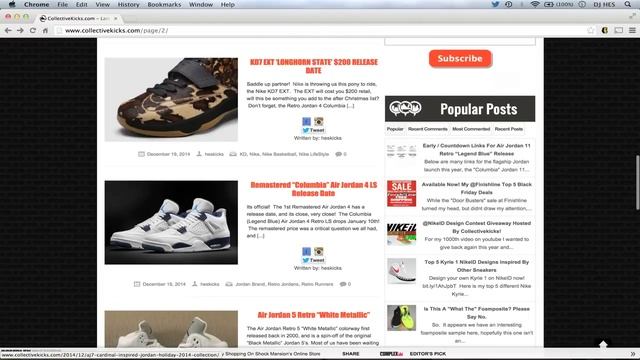Open NikeiD Design Contest Giveaway post
Screen dimensions: 640x360
(x=476, y=227)
